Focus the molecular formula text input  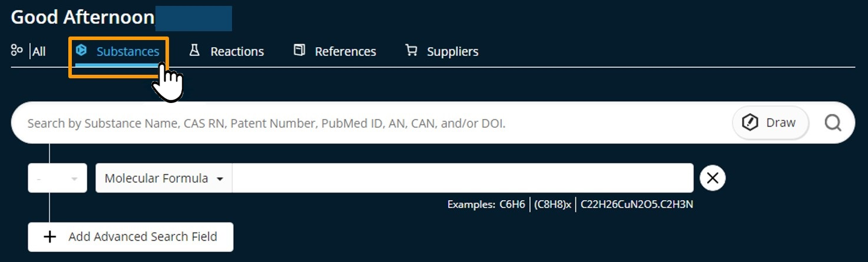(462, 178)
